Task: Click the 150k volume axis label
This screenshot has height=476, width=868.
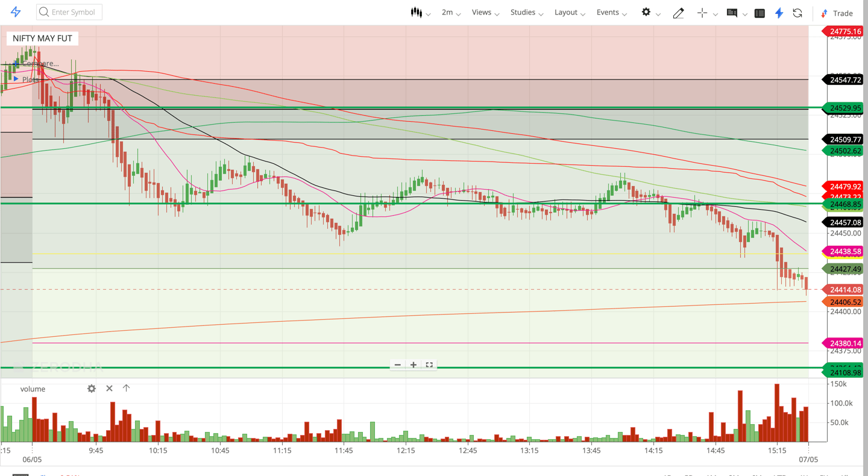Action: (x=840, y=384)
